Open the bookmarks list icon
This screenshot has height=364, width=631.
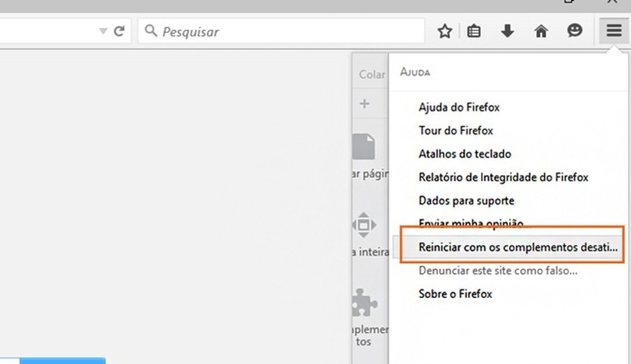(x=474, y=31)
